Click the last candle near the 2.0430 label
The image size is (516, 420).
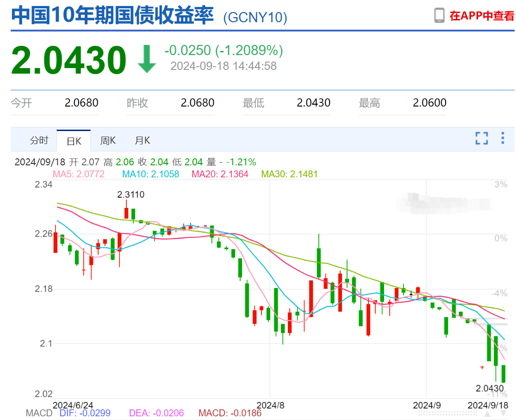click(x=503, y=374)
